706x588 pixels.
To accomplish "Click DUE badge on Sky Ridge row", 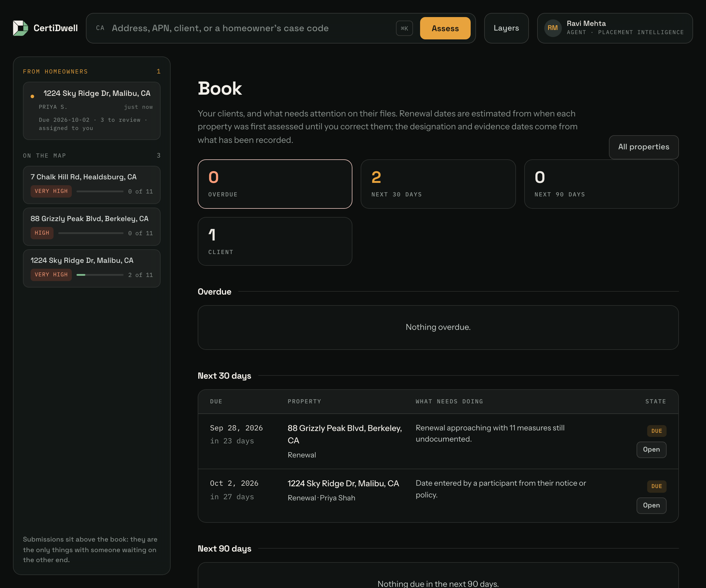I will [x=656, y=486].
